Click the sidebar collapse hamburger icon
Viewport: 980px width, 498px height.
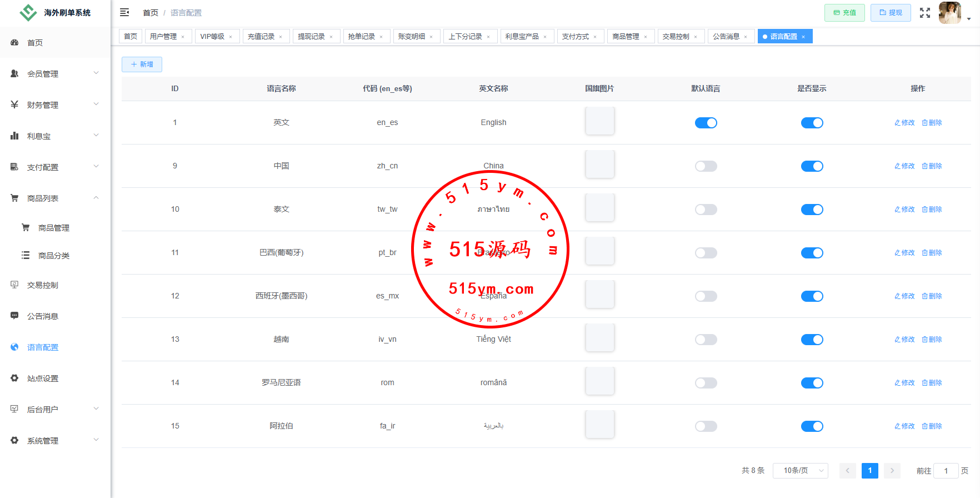[x=124, y=12]
